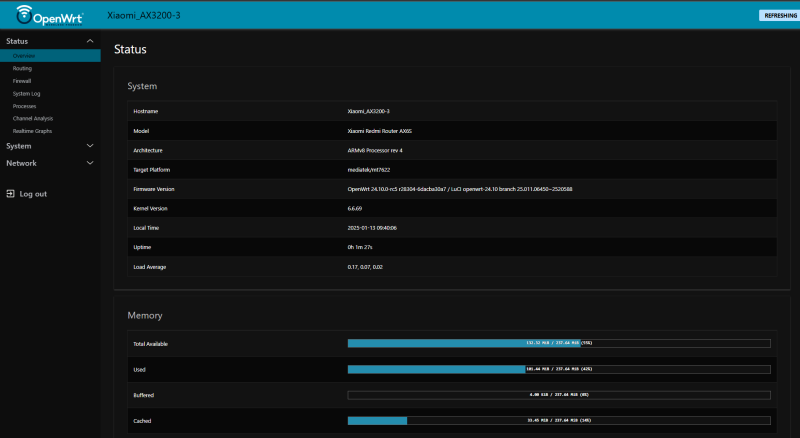Click the Log out link
Image resolution: width=800 pixels, height=438 pixels.
33,194
